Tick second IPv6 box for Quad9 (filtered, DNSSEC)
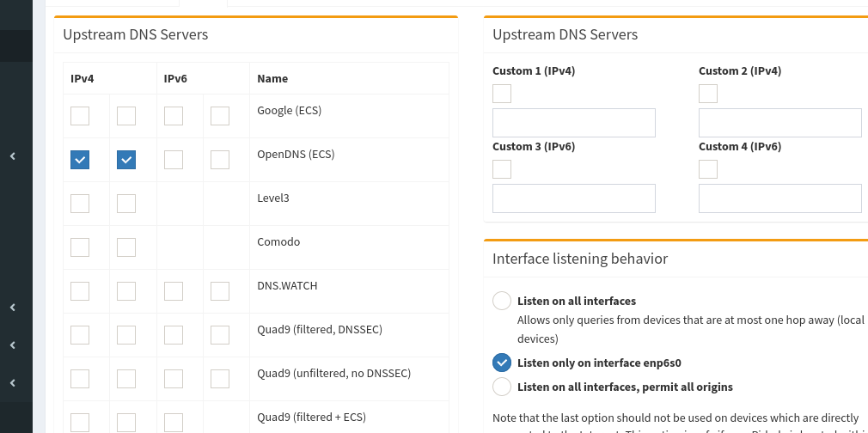This screenshot has height=433, width=868. [x=220, y=335]
